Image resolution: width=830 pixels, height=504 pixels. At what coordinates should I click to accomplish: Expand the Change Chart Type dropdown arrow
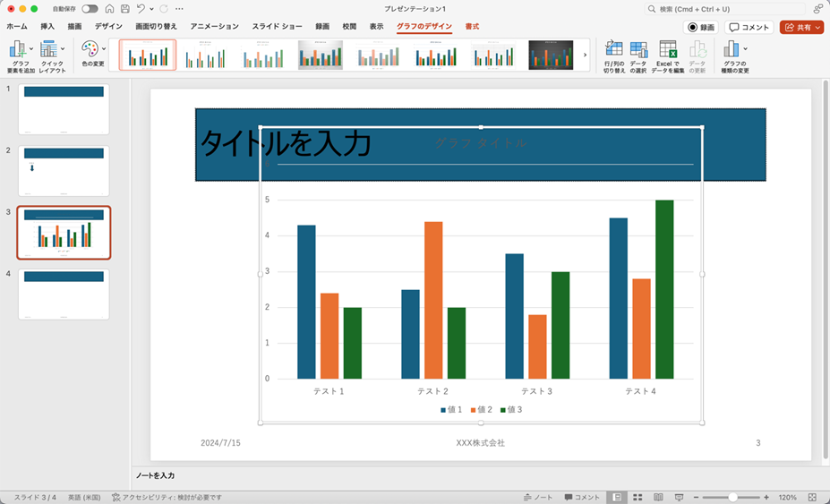click(745, 48)
